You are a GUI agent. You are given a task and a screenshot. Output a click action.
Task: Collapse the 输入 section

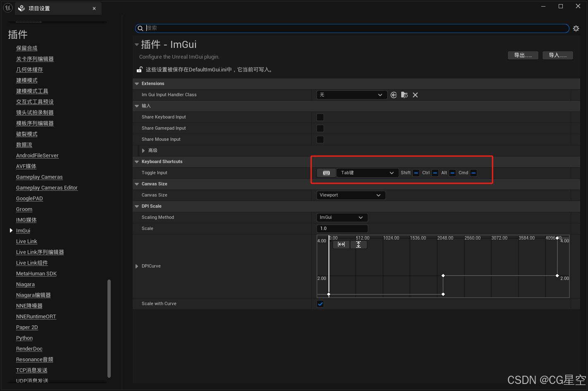(137, 106)
